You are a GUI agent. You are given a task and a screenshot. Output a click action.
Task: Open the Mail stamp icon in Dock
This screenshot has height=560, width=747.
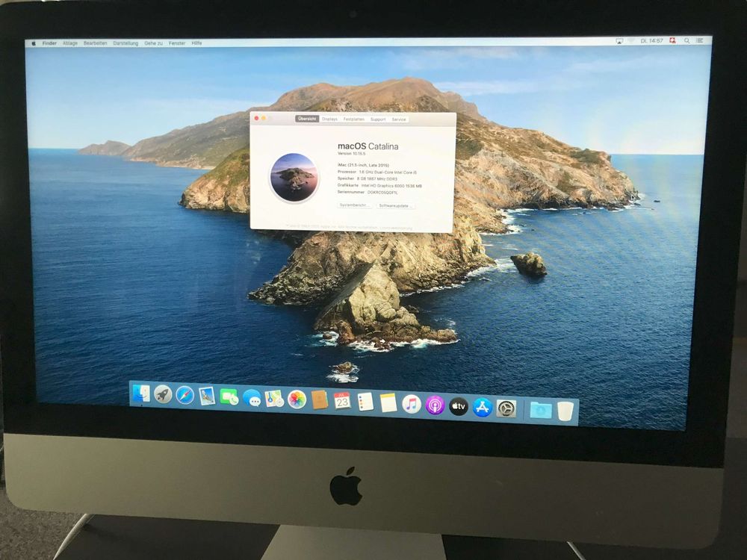click(x=207, y=396)
